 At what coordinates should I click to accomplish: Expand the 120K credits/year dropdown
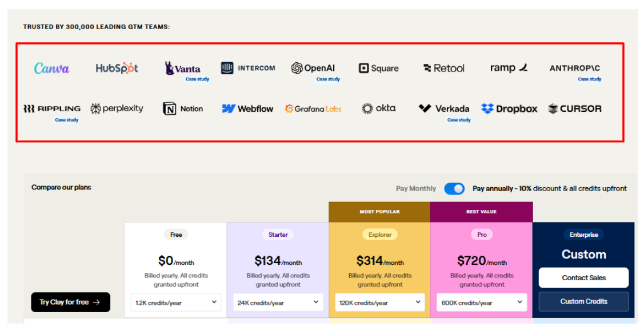pos(380,302)
